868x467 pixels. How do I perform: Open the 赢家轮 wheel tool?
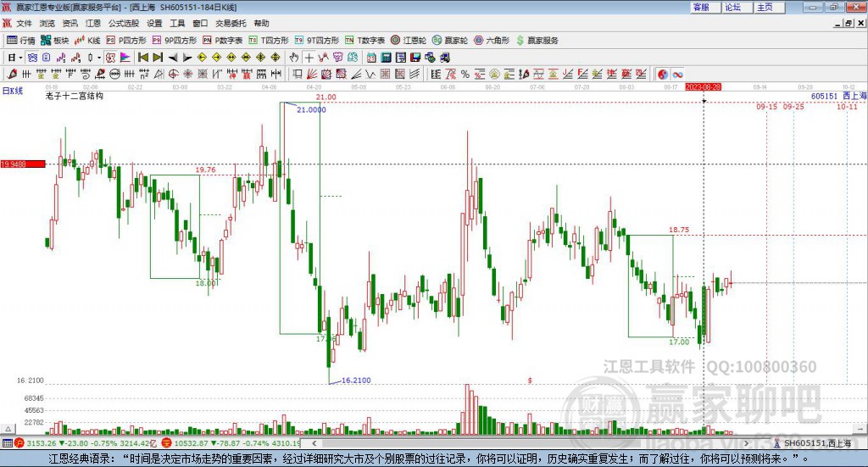coord(450,41)
